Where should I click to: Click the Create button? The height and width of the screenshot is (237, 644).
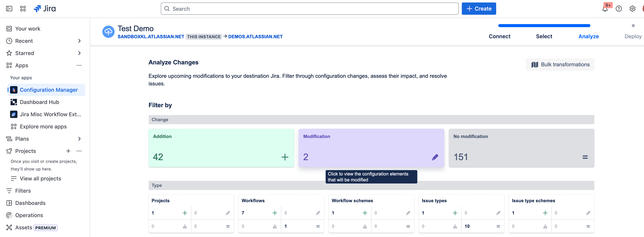click(479, 9)
